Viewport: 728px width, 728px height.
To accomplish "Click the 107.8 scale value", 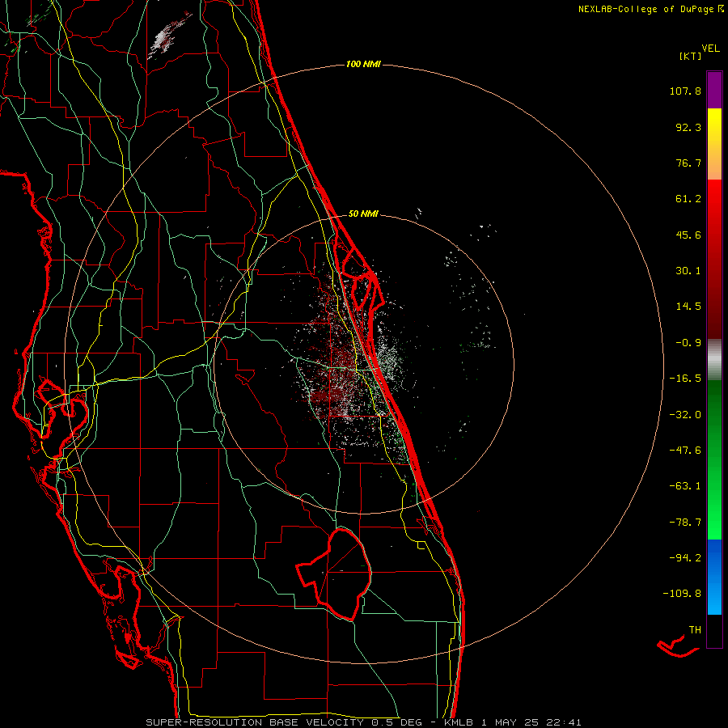I will pos(685,91).
